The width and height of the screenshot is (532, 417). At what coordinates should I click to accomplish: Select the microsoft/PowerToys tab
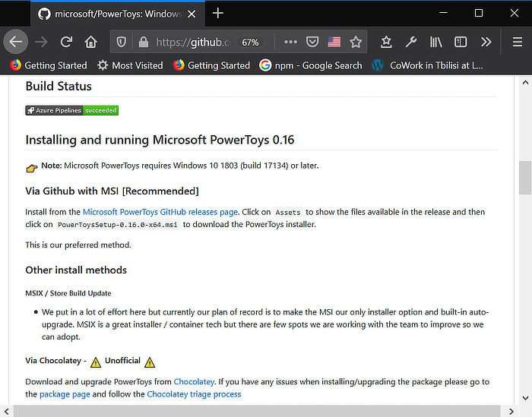point(117,14)
